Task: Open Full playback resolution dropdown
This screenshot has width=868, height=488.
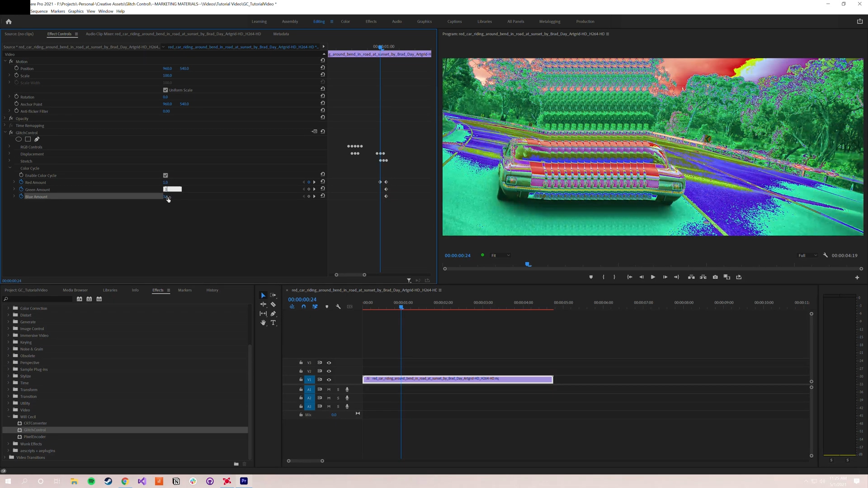Action: (807, 255)
